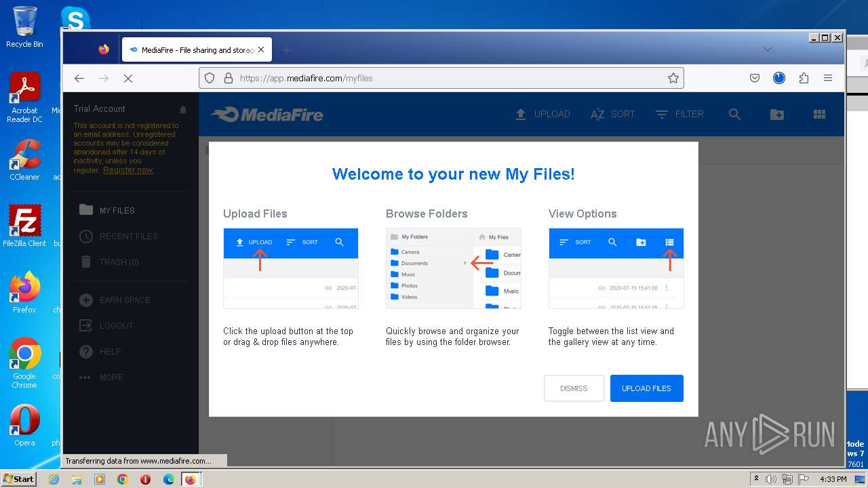Open Microsoft Edge from taskbar
Viewport: 868px width, 488px height.
[x=169, y=479]
